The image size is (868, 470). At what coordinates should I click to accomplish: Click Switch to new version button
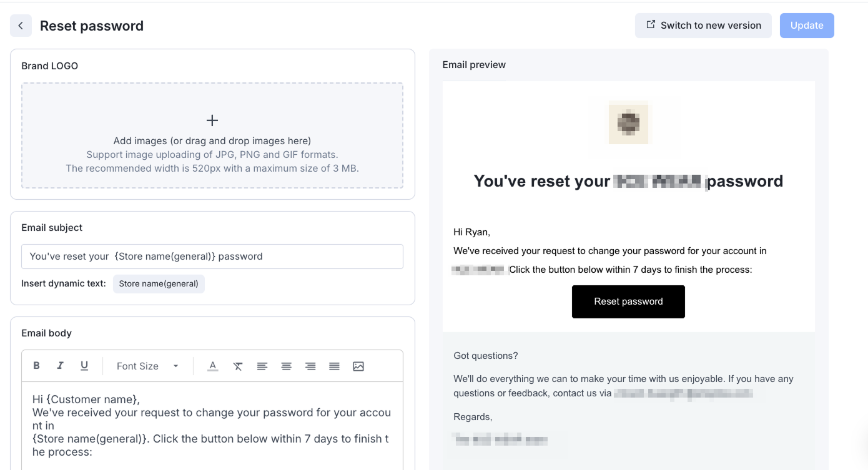coord(703,26)
